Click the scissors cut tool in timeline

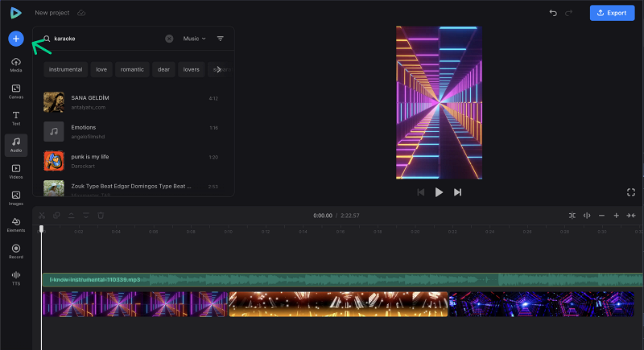click(42, 216)
